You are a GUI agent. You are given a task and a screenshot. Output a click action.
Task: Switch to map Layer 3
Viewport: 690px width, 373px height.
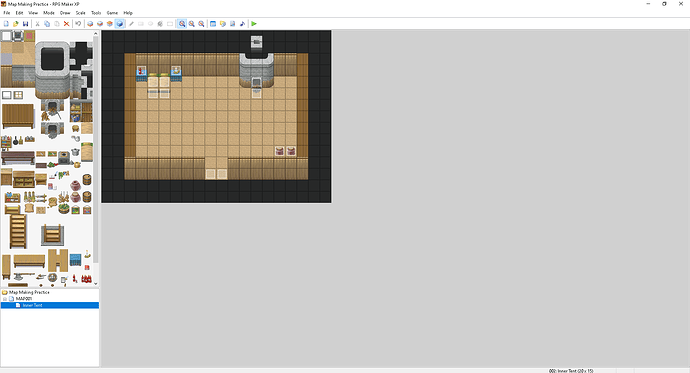click(x=110, y=24)
